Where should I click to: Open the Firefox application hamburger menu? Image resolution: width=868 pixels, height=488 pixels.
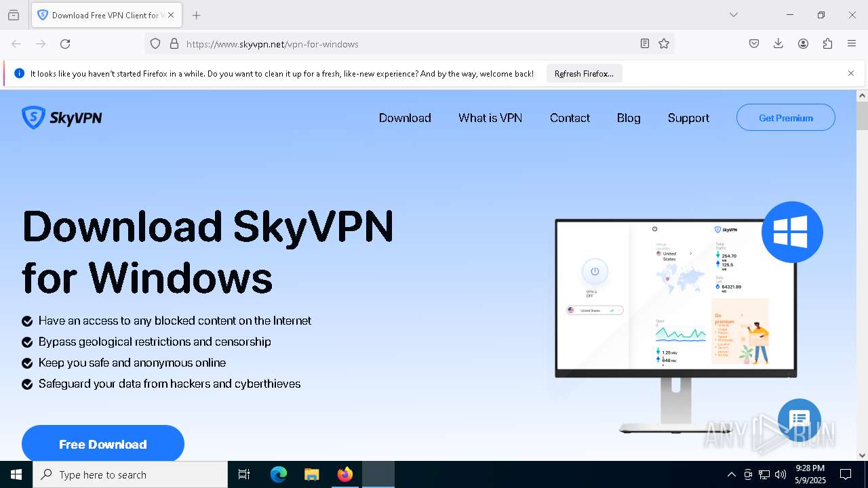852,43
